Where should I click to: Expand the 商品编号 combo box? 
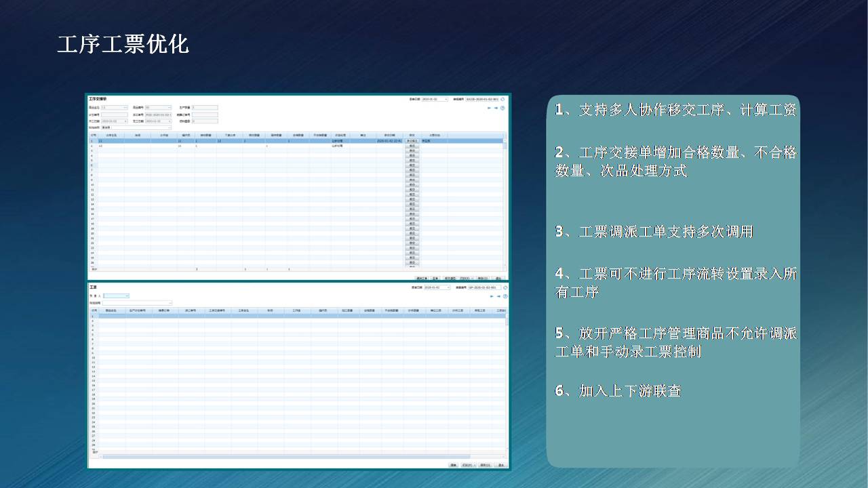(x=170, y=107)
